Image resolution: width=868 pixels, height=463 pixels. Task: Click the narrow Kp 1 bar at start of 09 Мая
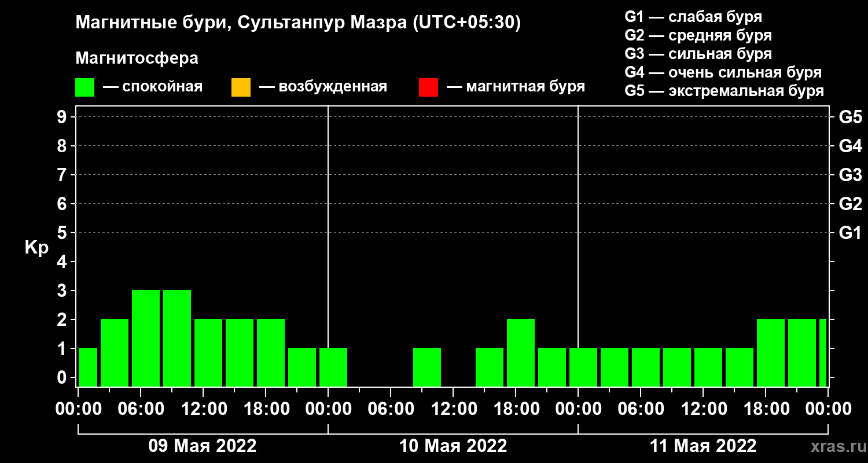coord(88,367)
